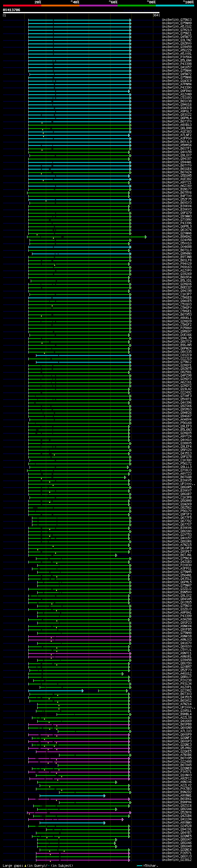Click the orange ~40% identity legend segment

(60, 6)
